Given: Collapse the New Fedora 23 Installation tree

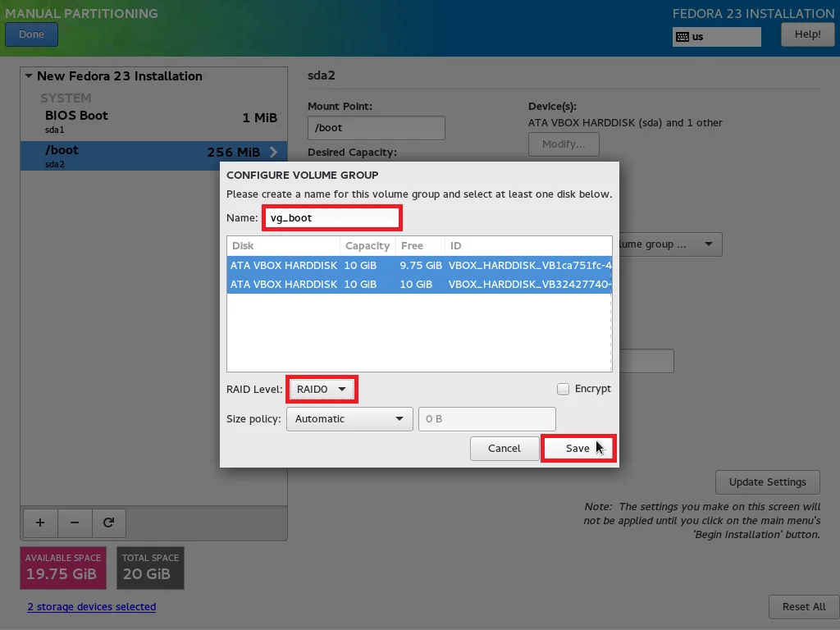Looking at the screenshot, I should [x=29, y=76].
